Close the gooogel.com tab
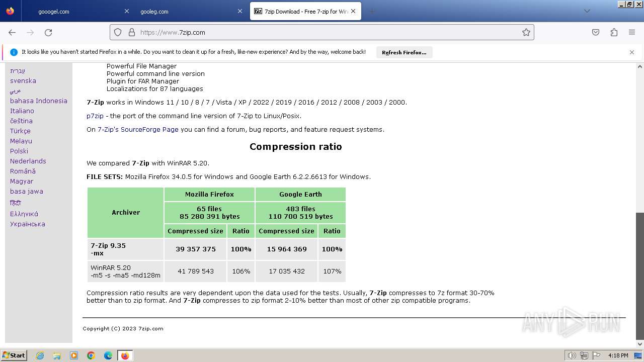The height and width of the screenshot is (362, 644). (127, 11)
